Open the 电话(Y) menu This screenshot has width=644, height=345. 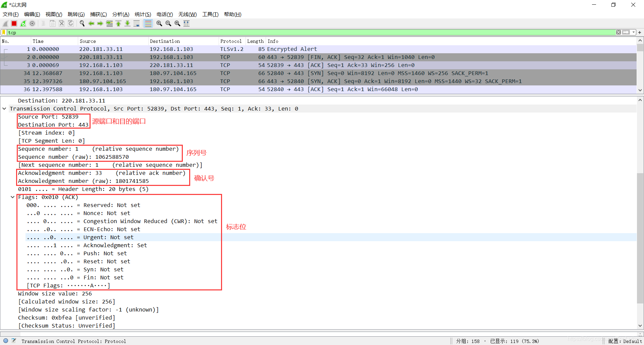[x=165, y=14]
